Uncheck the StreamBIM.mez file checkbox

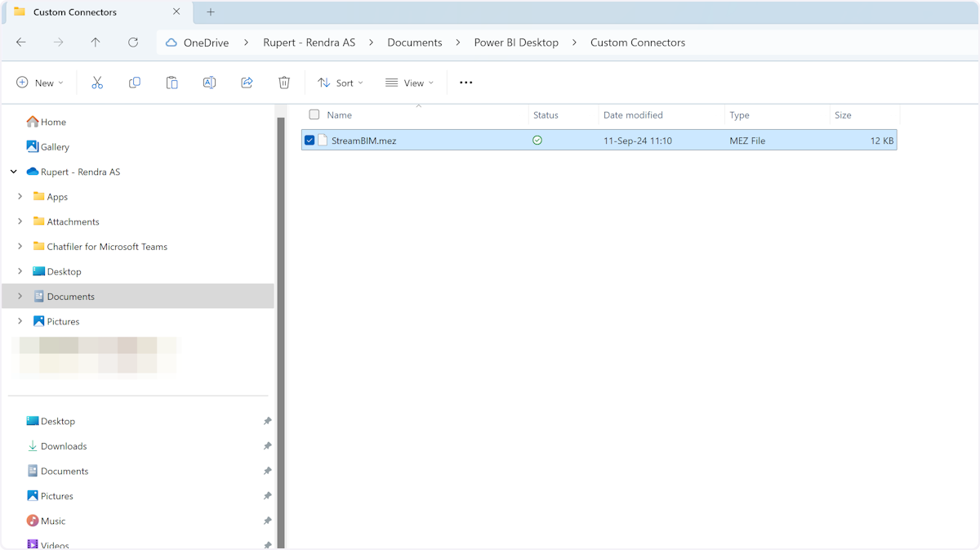310,141
